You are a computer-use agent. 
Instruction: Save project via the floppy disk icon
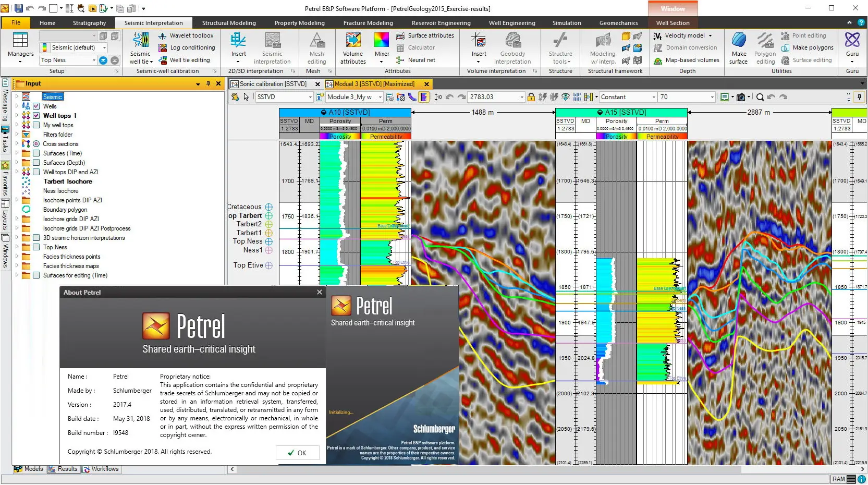click(x=19, y=8)
